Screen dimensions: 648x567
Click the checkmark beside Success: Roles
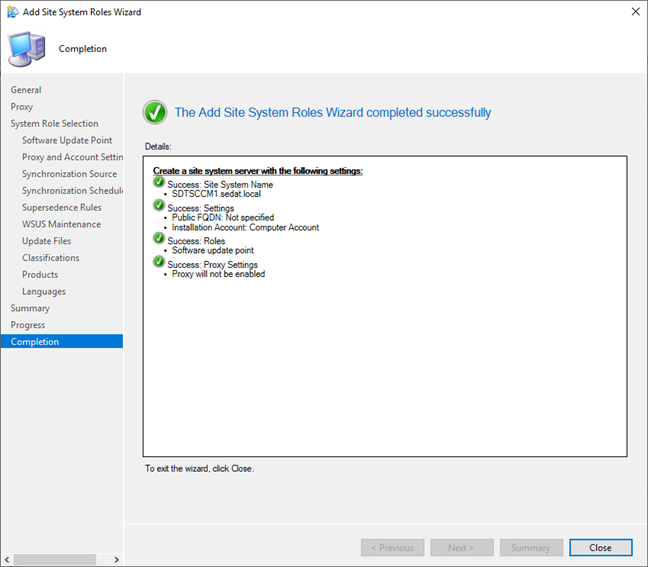159,238
